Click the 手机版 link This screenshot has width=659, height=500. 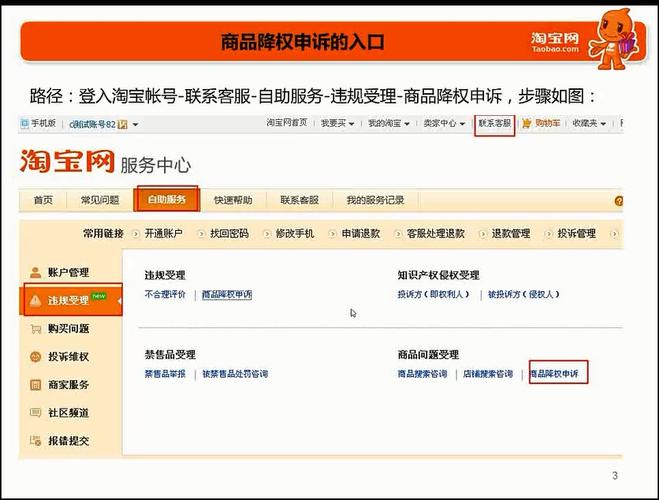pos(43,123)
